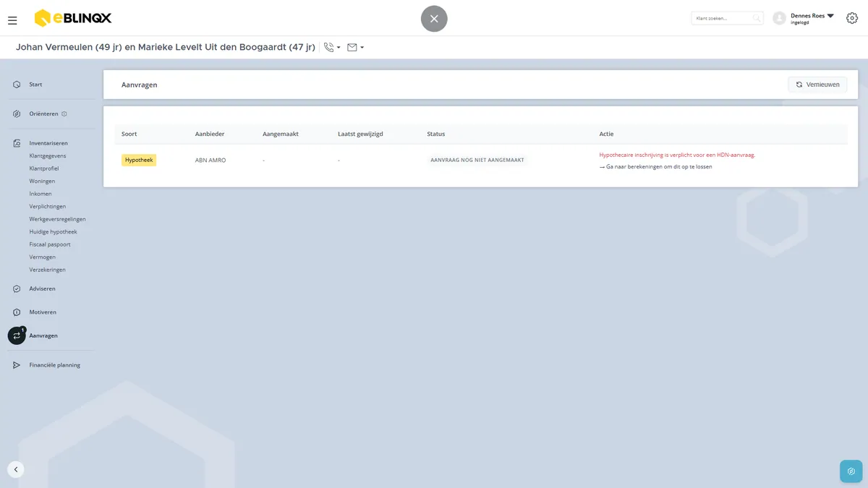Open Woningen in the sidebar
Viewport: 868px width, 488px height.
pyautogui.click(x=42, y=181)
